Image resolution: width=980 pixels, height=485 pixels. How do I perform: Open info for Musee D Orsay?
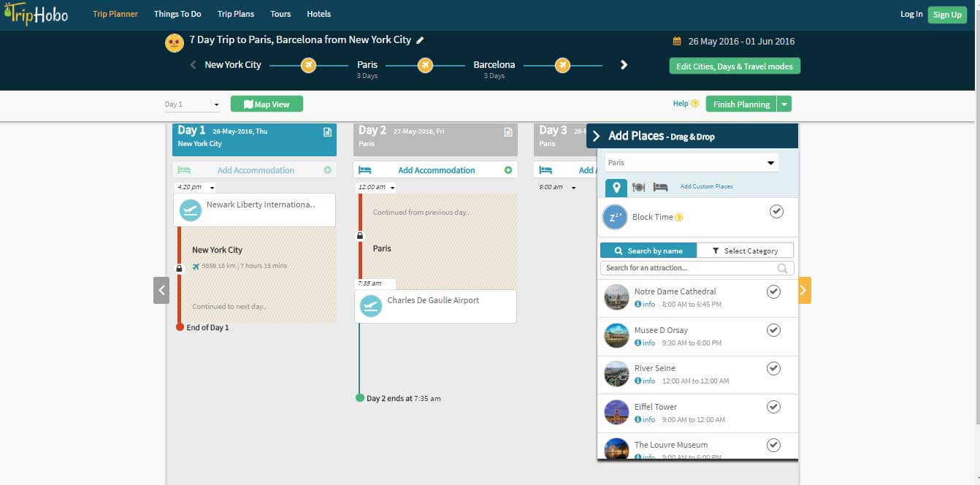pos(645,343)
